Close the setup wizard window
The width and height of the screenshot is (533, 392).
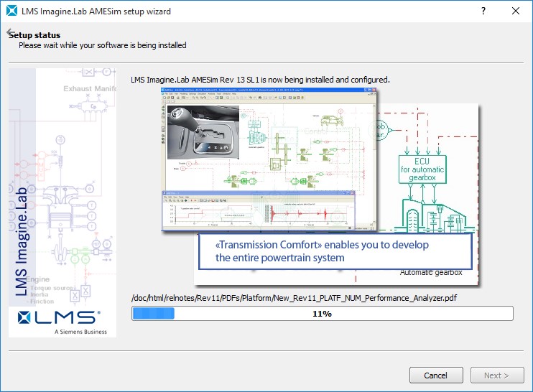(516, 11)
